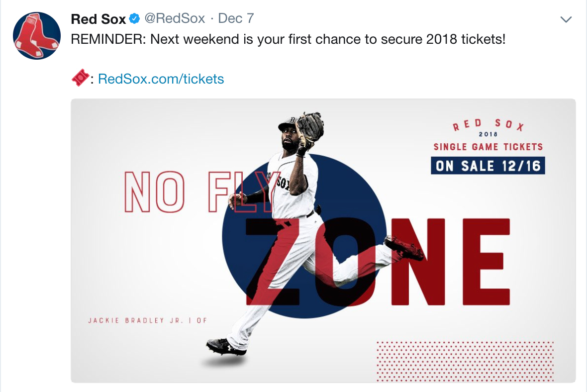Click the player's raised baseball glove
This screenshot has width=587, height=392.
pos(309,128)
